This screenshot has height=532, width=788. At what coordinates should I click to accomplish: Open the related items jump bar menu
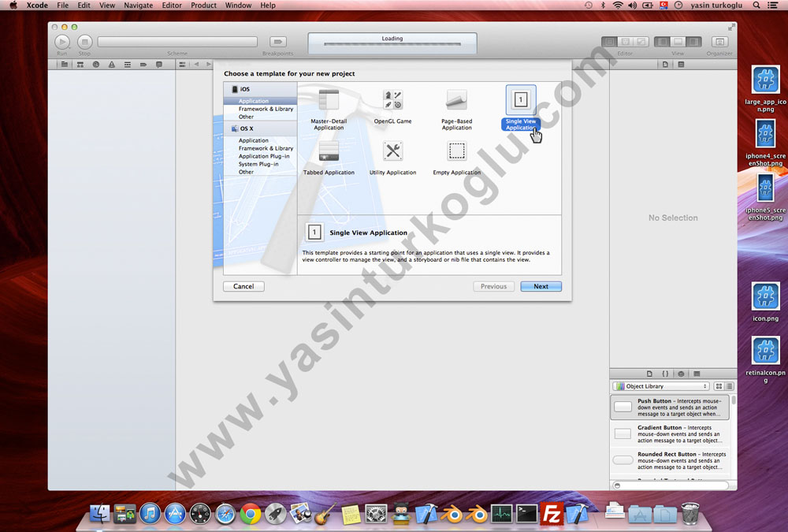coord(182,65)
